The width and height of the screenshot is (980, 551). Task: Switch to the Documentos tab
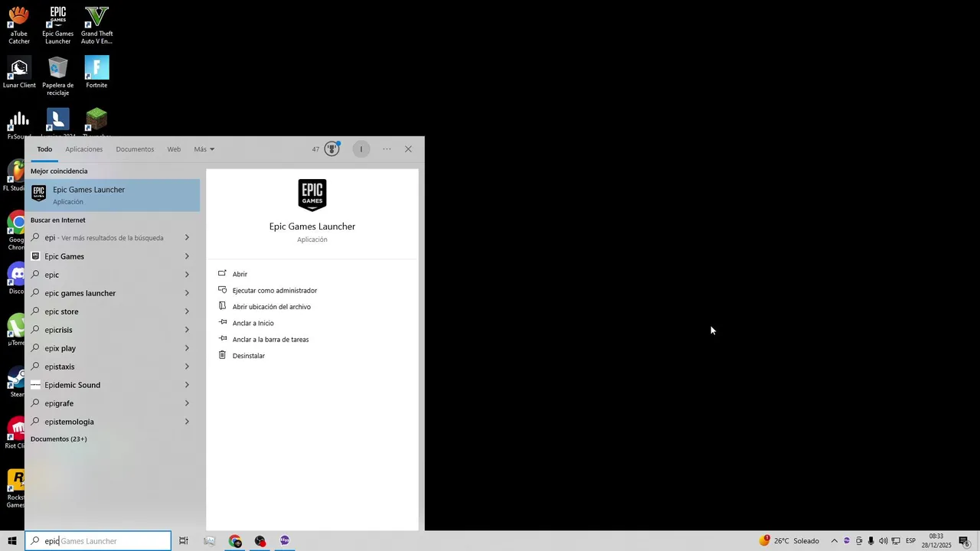(x=135, y=149)
